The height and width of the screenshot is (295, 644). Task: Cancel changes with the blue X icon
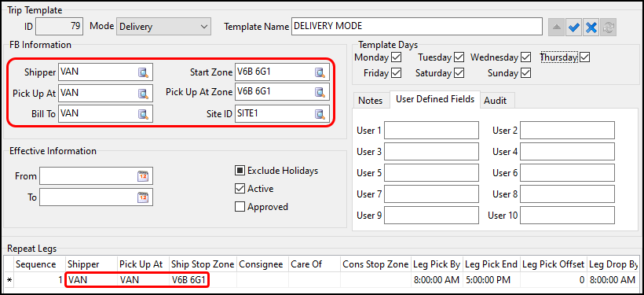point(591,28)
